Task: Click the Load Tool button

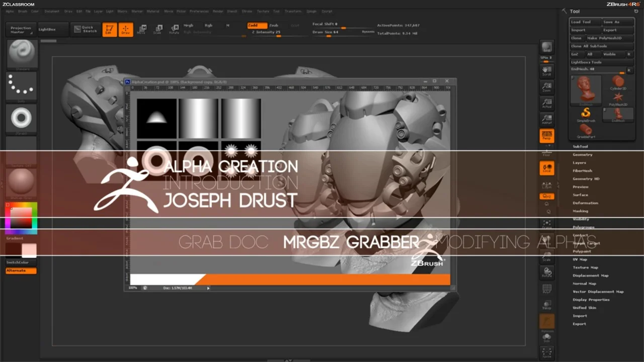Action: pos(586,22)
